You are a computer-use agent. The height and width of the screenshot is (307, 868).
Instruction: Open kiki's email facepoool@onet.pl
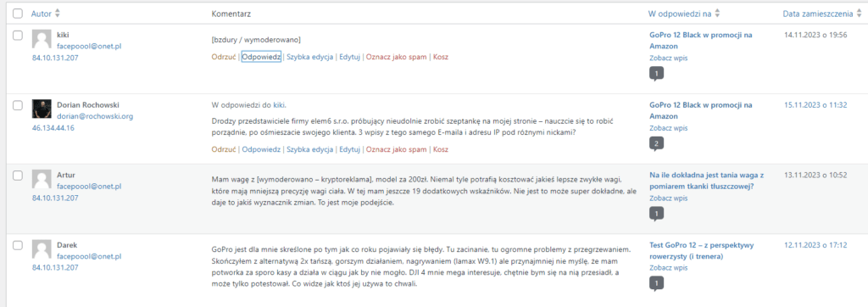pos(89,46)
